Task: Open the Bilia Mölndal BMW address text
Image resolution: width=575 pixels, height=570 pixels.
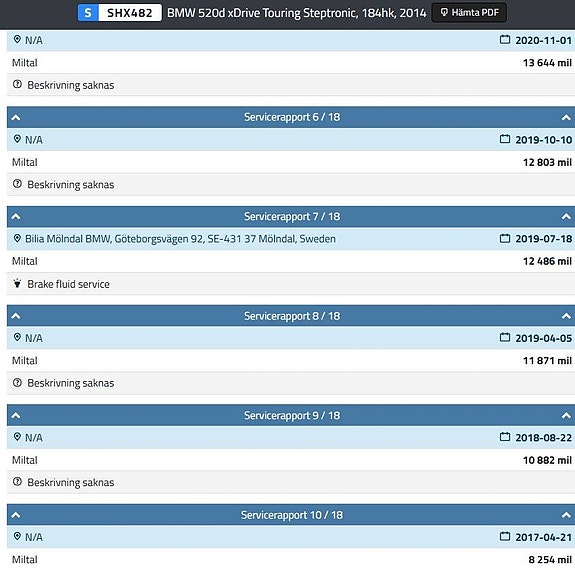Action: 180,239
